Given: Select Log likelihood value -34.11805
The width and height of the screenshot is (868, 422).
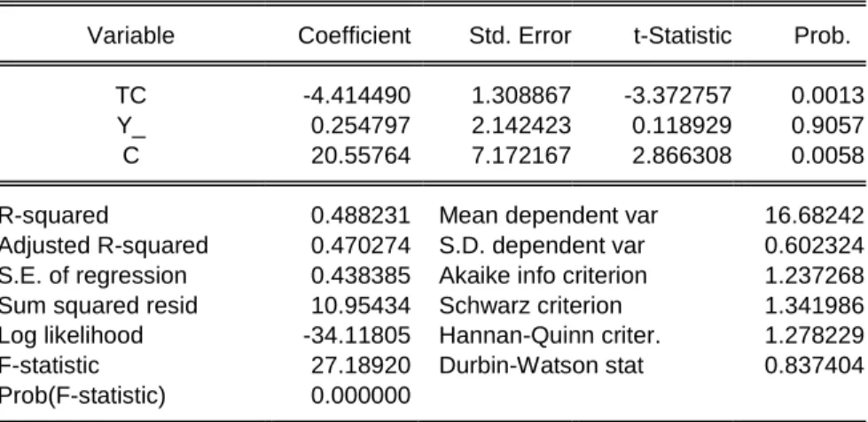Looking at the screenshot, I should 357,335.
